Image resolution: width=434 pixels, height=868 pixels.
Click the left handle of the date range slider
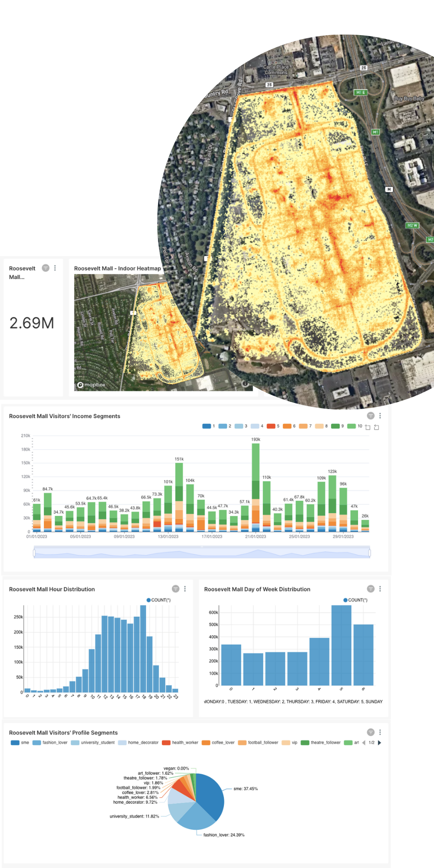(x=34, y=553)
